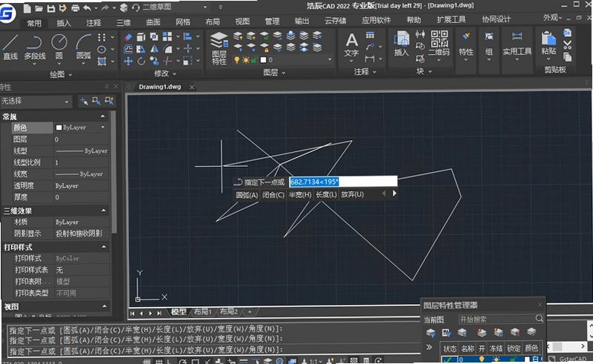Click the Mirror tool icon
Viewport: 593px width, 364px height.
click(x=154, y=49)
